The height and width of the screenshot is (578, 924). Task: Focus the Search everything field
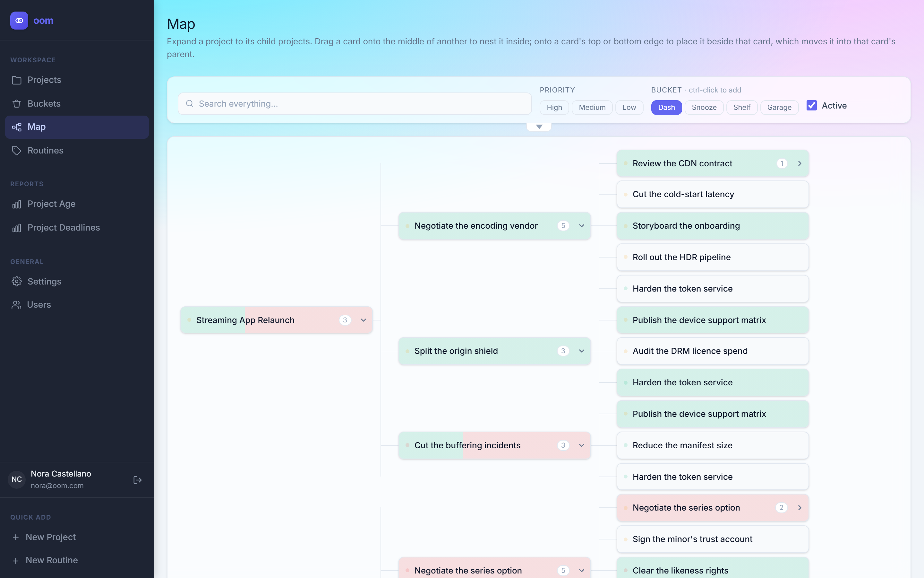coord(355,104)
